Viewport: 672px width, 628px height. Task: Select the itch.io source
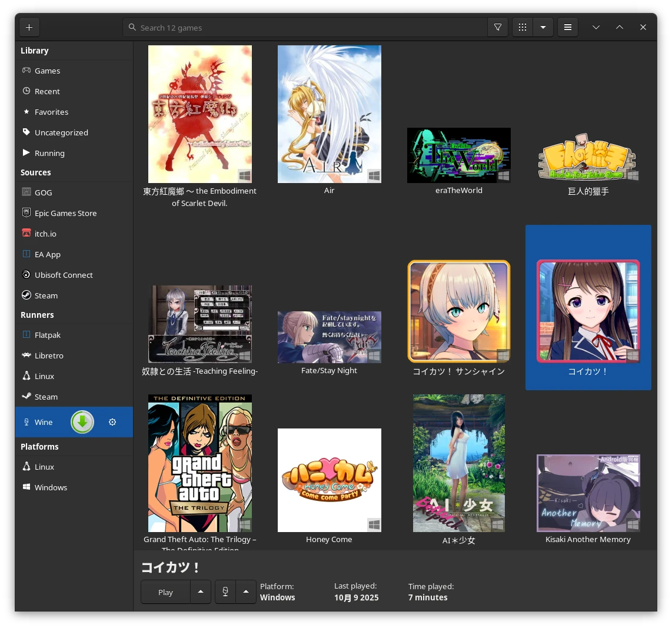click(x=45, y=234)
